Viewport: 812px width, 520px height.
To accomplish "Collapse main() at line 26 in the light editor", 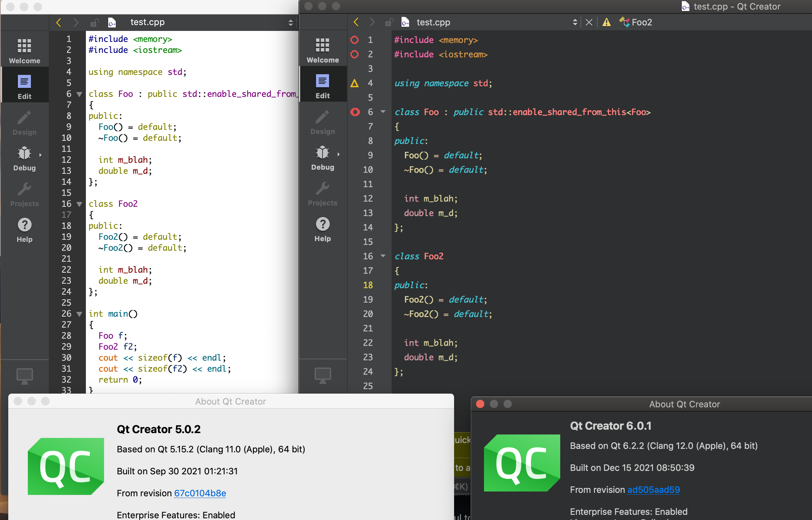I will (79, 314).
